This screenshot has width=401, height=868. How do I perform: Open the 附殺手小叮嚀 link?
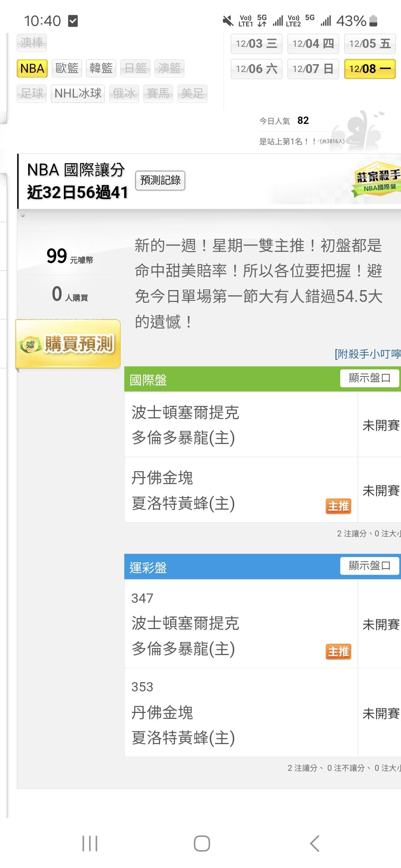[367, 354]
